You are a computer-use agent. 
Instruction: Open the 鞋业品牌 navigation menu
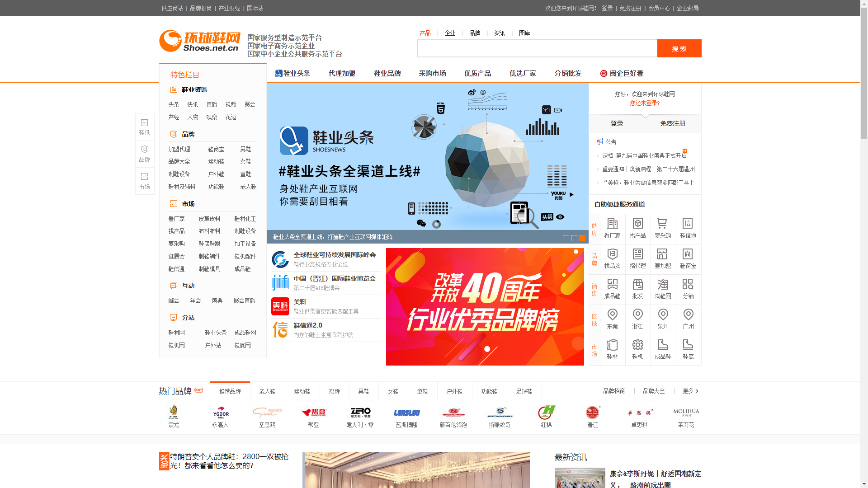pyautogui.click(x=387, y=73)
